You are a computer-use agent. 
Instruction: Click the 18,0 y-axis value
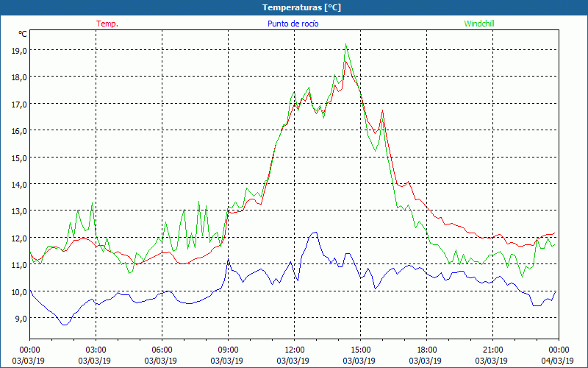tap(19, 77)
